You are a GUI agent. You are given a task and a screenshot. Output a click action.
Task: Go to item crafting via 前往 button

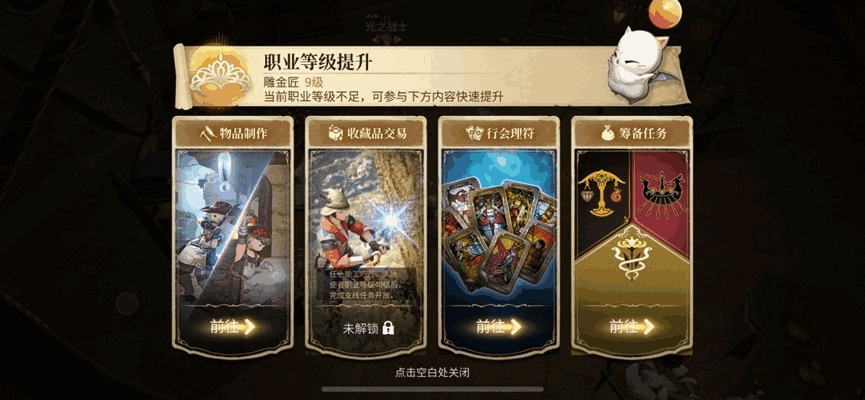(x=232, y=327)
